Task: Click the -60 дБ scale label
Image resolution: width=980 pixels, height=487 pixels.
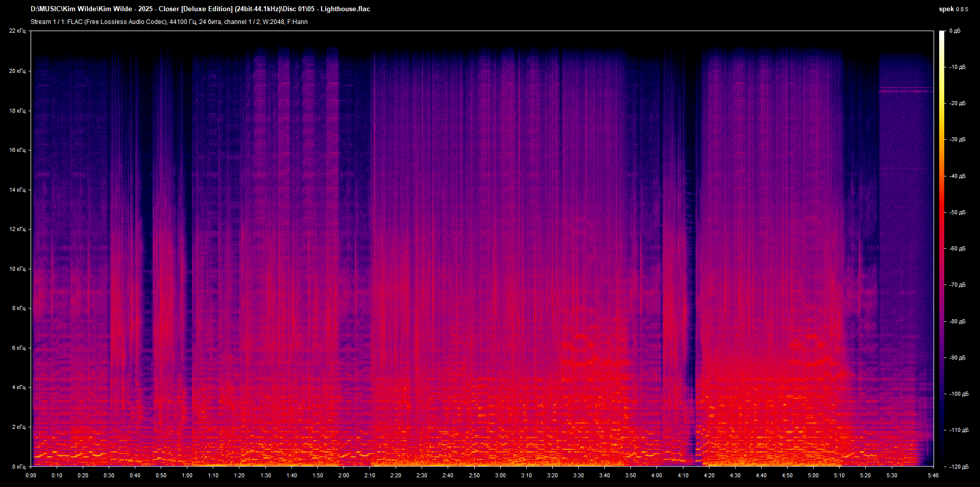Action: [958, 248]
